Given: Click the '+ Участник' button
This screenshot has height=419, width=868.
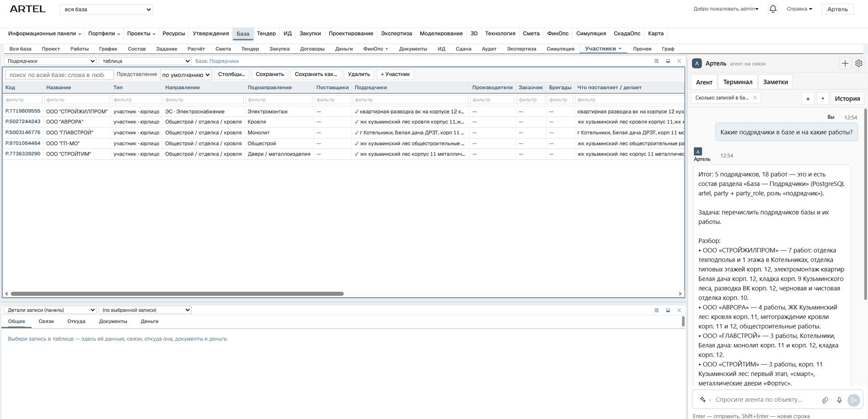Looking at the screenshot, I should coord(395,74).
